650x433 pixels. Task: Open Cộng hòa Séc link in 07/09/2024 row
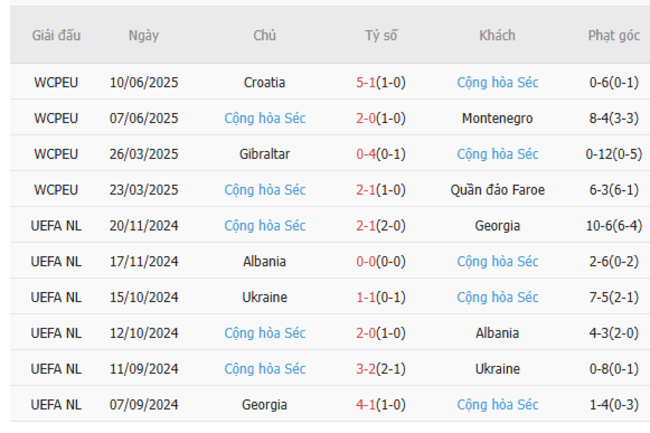(x=497, y=405)
